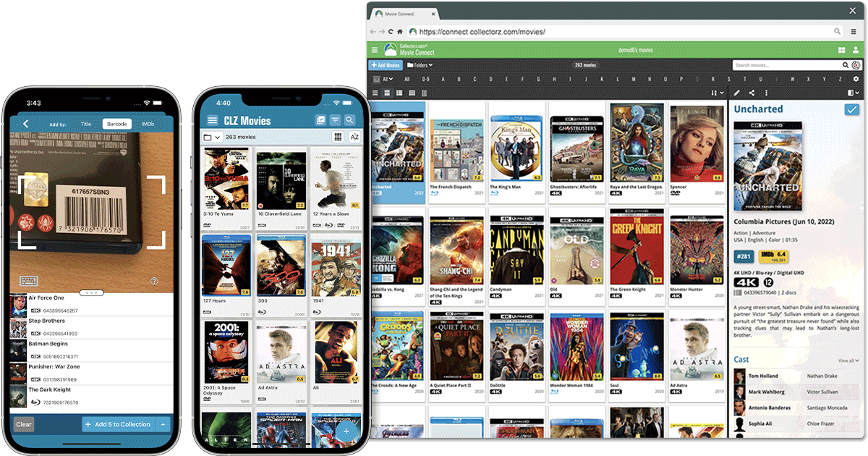This screenshot has width=868, height=456.
Task: Filter by letter Z in alphabet bar
Action: pos(841,79)
